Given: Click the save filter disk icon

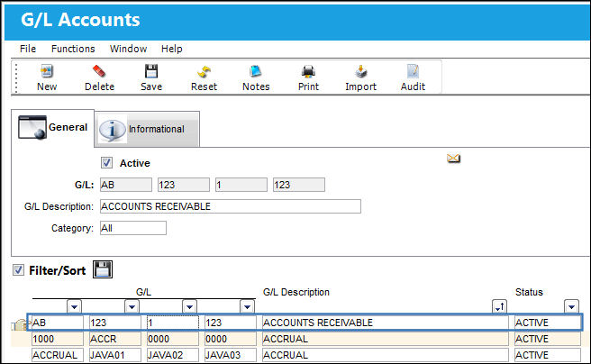Looking at the screenshot, I should pyautogui.click(x=103, y=269).
